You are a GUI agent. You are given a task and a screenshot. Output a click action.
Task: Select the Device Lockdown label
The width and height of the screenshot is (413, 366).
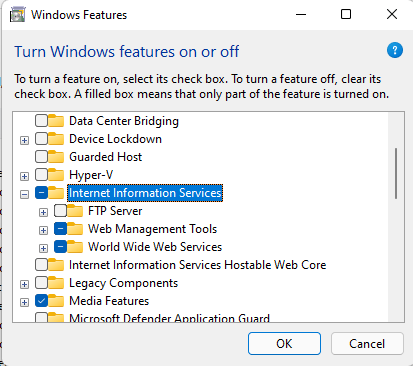[115, 139]
